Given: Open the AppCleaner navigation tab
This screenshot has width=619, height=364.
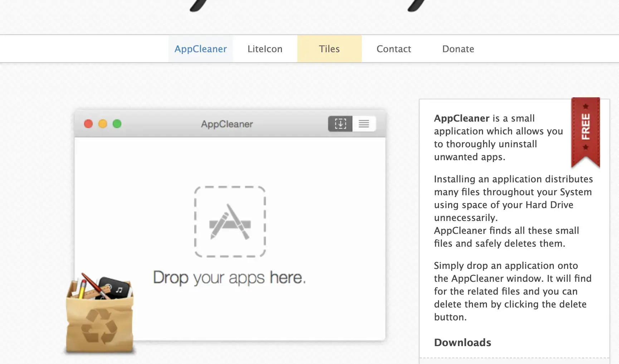Looking at the screenshot, I should coord(200,49).
